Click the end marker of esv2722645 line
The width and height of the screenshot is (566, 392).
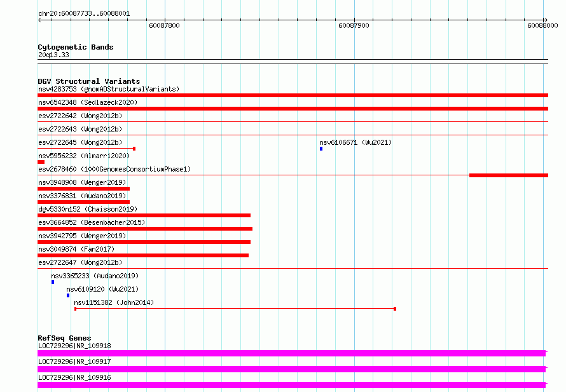click(x=134, y=149)
